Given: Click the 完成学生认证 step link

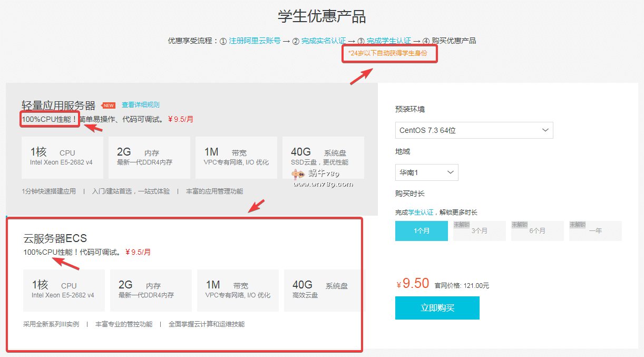Looking at the screenshot, I should point(389,41).
